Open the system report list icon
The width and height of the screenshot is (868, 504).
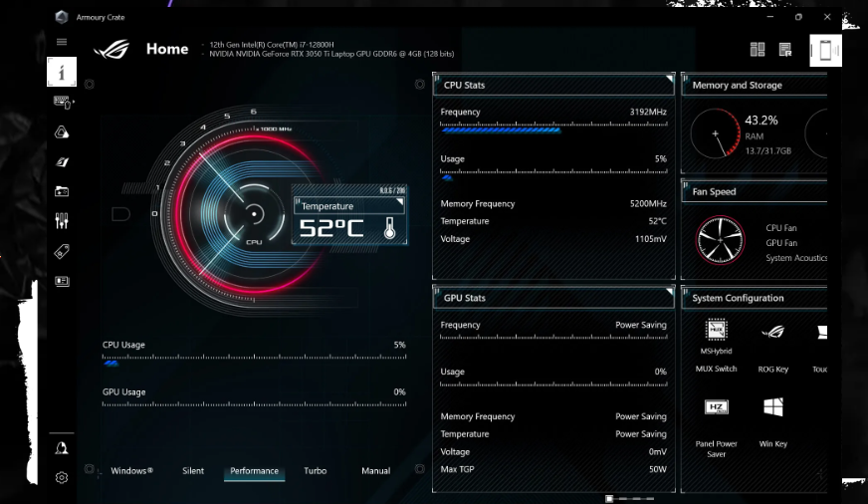[x=785, y=49]
